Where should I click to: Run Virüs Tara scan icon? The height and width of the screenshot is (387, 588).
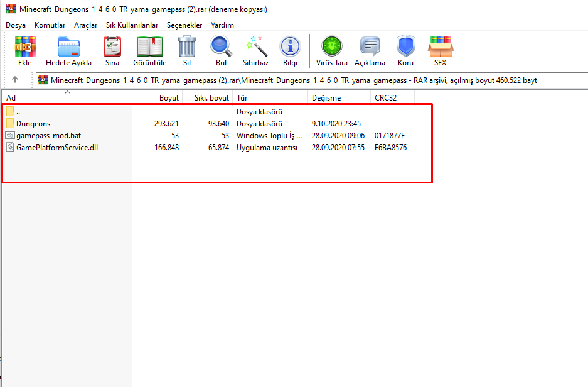(332, 46)
